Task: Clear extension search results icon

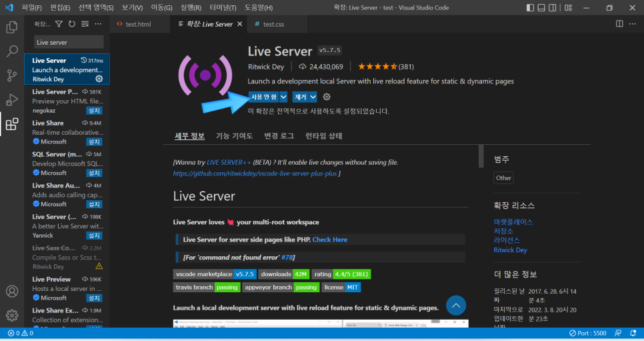Action: tap(85, 24)
